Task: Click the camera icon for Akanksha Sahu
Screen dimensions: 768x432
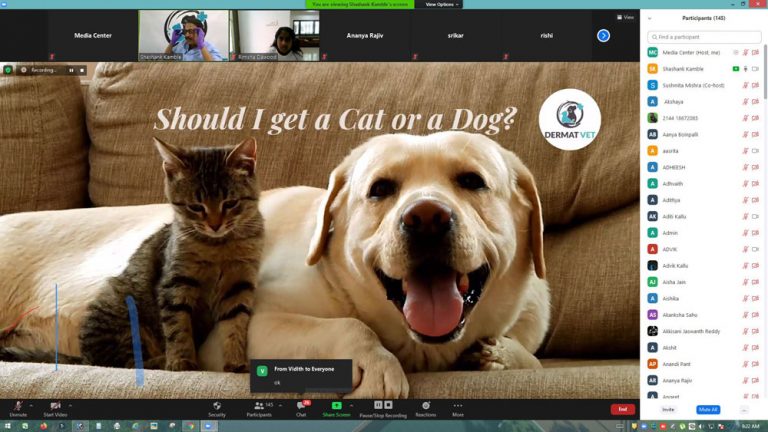Action: [755, 315]
